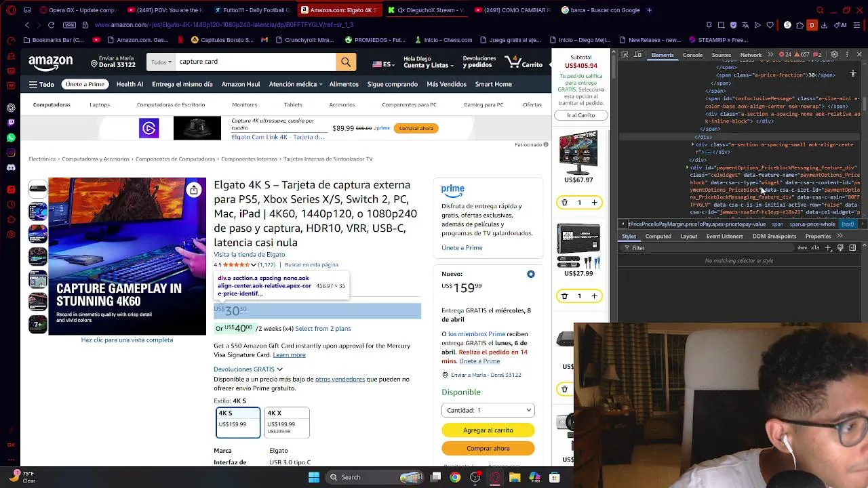Open the shopping cart (Carrito) icon
The height and width of the screenshot is (488, 868).
coord(524,62)
